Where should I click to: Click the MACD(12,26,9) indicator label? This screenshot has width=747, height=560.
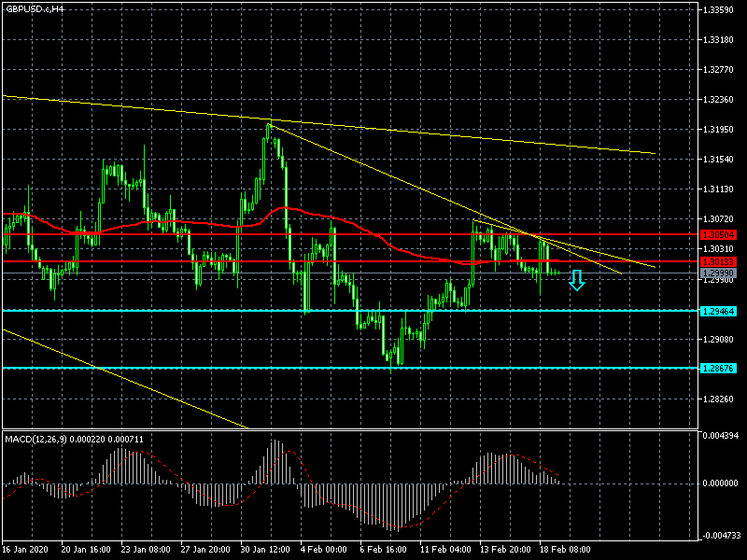coord(35,439)
